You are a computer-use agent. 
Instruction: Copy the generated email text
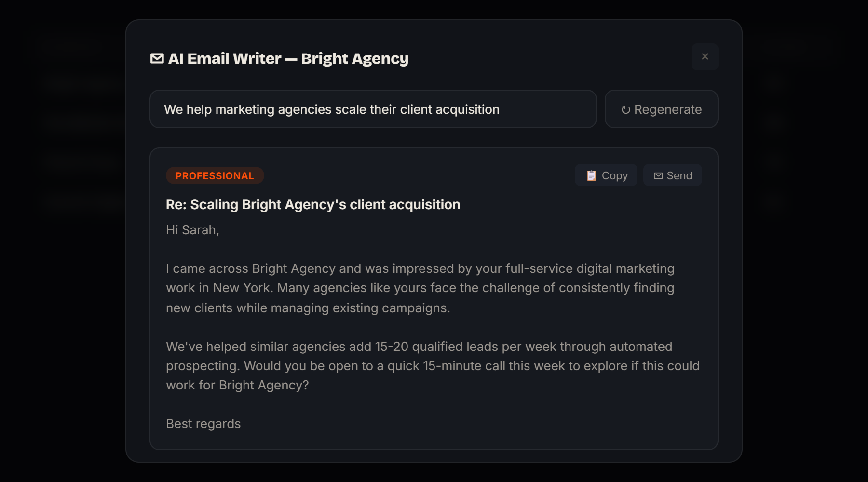[x=606, y=175]
